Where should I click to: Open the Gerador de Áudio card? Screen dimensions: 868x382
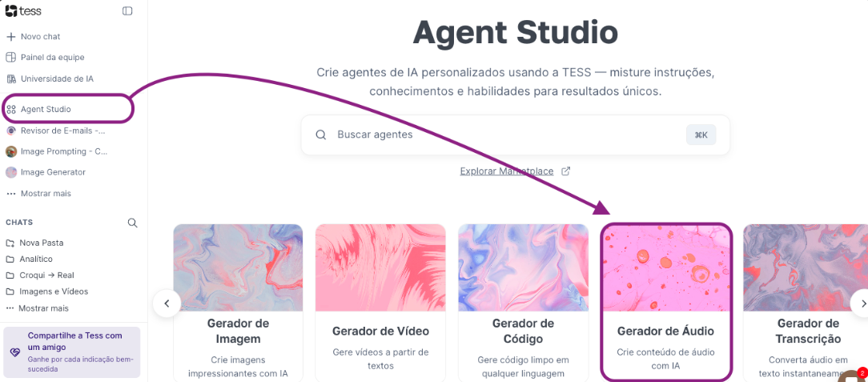[666, 302]
